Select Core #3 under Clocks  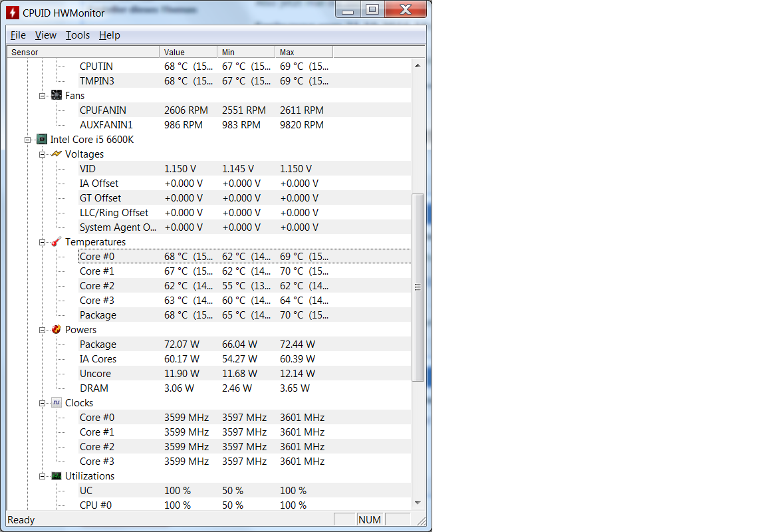click(244, 462)
